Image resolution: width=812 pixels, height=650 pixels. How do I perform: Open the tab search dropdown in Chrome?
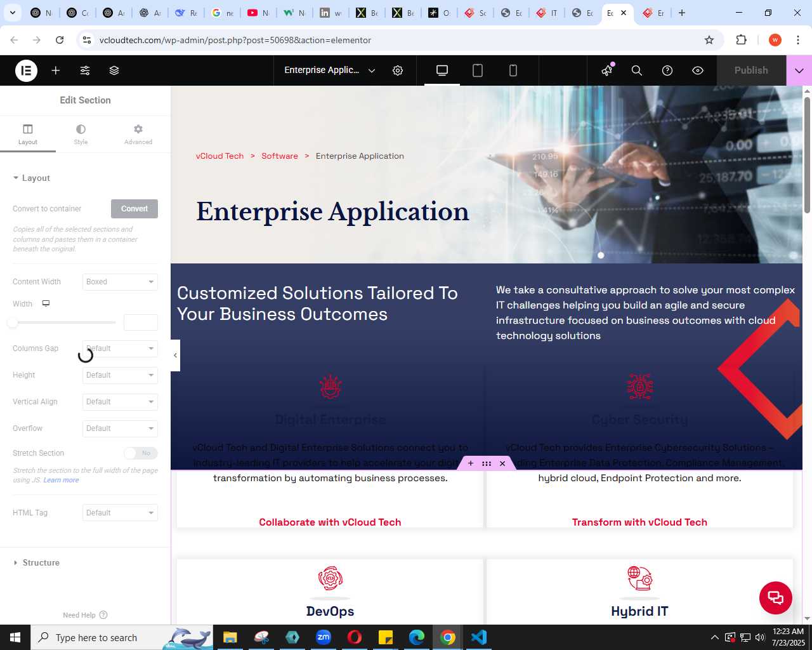[13, 13]
